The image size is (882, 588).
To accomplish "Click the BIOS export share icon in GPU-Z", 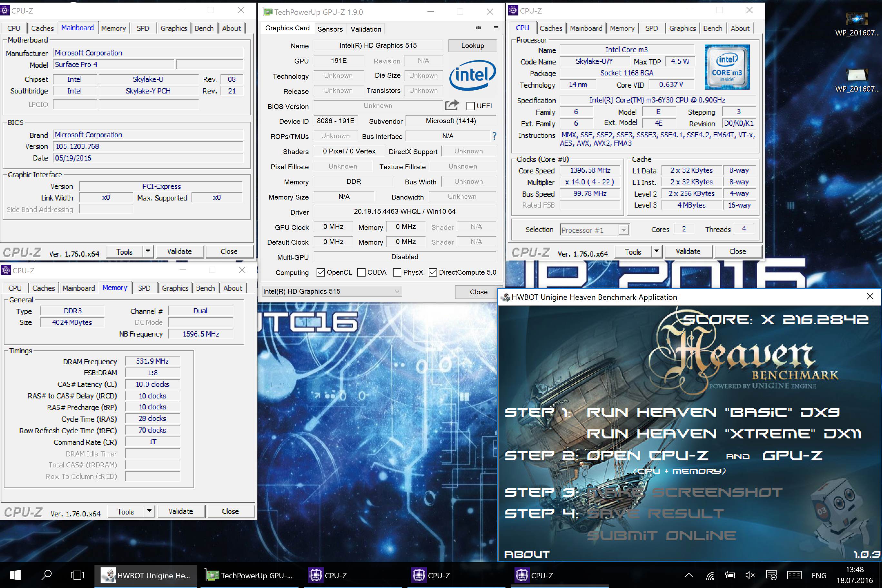I will pos(452,105).
